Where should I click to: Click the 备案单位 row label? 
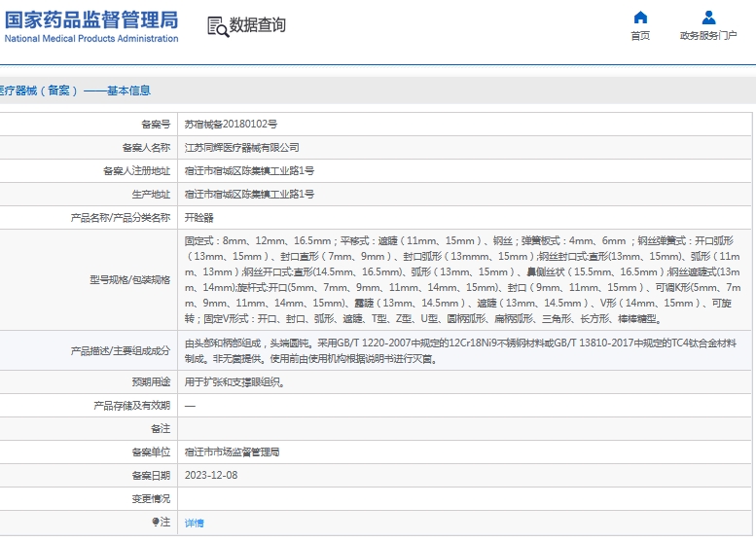tap(151, 452)
